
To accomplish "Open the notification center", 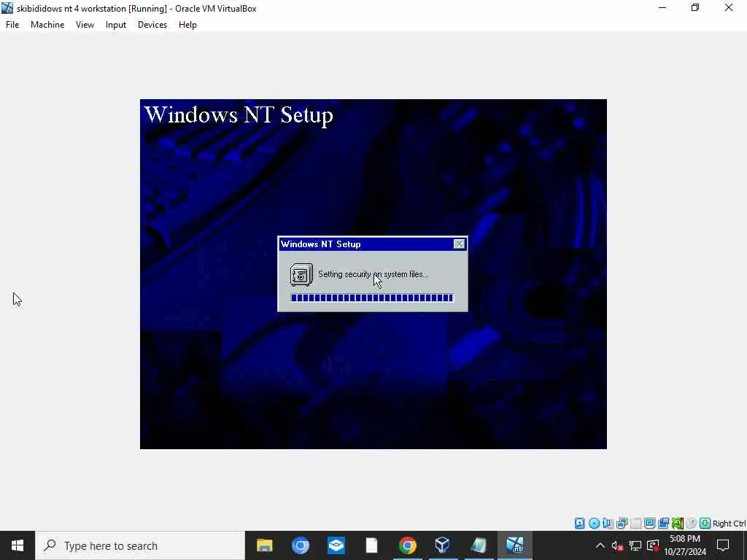I will click(723, 545).
